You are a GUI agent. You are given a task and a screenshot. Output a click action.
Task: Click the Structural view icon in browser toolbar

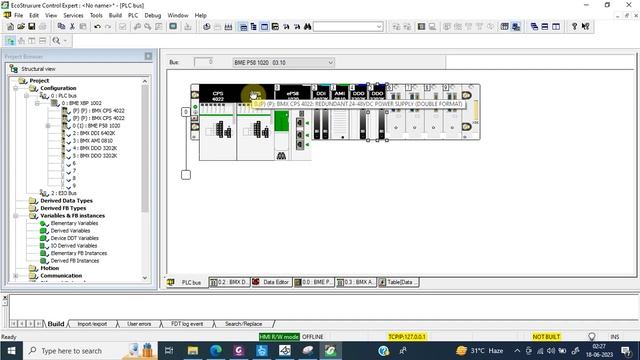coord(10,41)
